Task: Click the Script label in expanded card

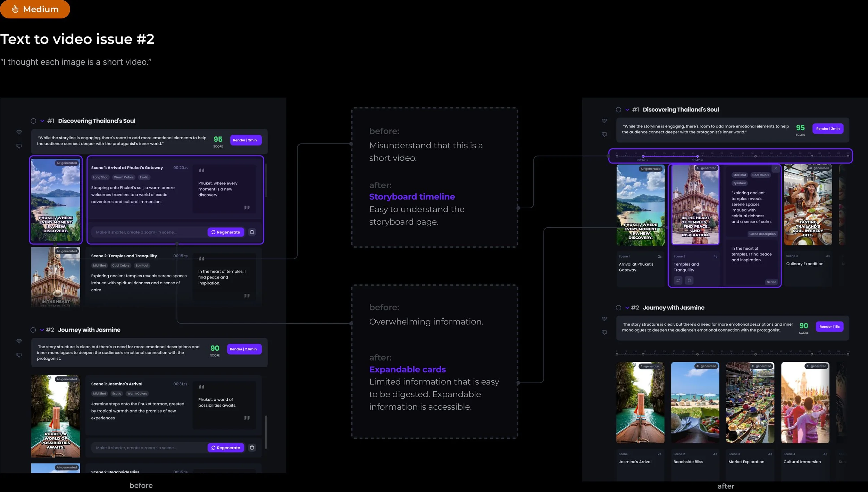Action: (771, 282)
